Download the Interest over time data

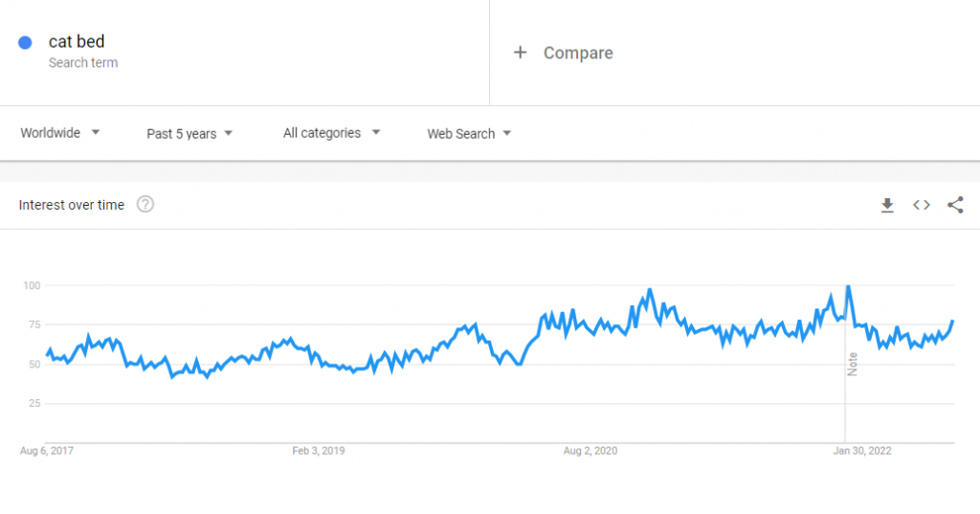pyautogui.click(x=887, y=205)
